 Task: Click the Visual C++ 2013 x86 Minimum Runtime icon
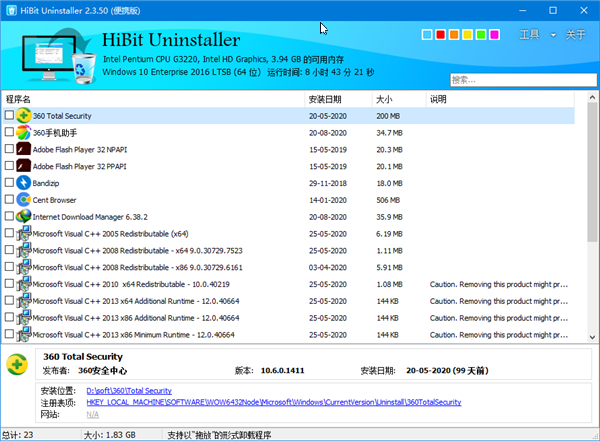pyautogui.click(x=23, y=335)
